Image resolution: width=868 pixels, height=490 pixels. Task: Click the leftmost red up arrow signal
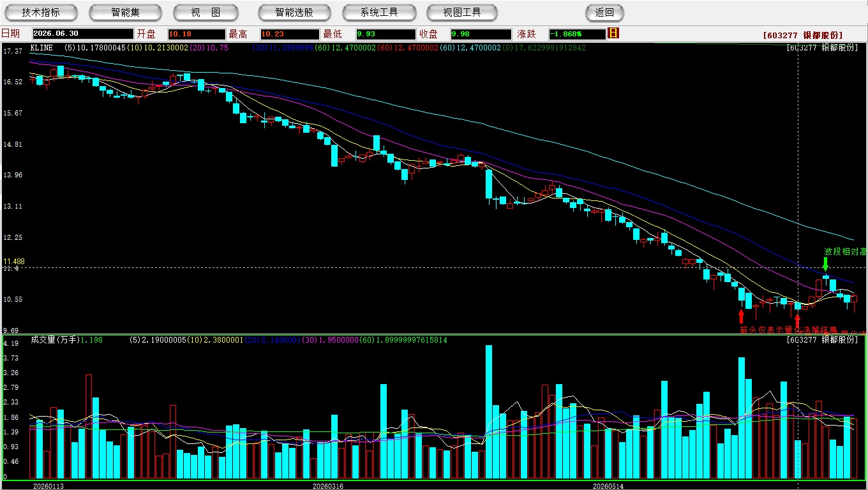pos(741,316)
